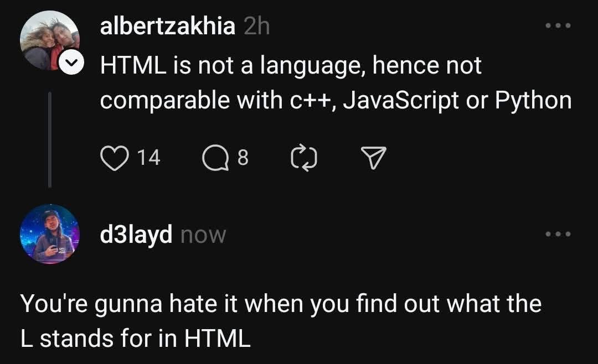This screenshot has height=364, width=598.
Task: Click the reply count showing 8
Action: click(243, 159)
